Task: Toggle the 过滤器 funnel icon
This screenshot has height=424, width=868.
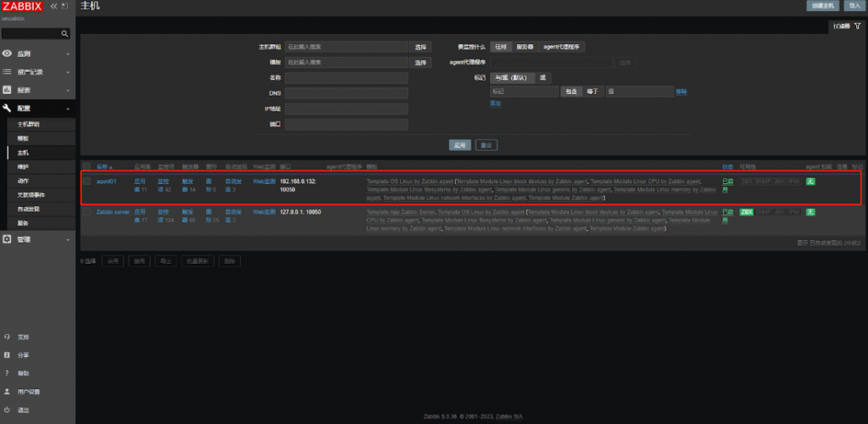Action: click(858, 26)
